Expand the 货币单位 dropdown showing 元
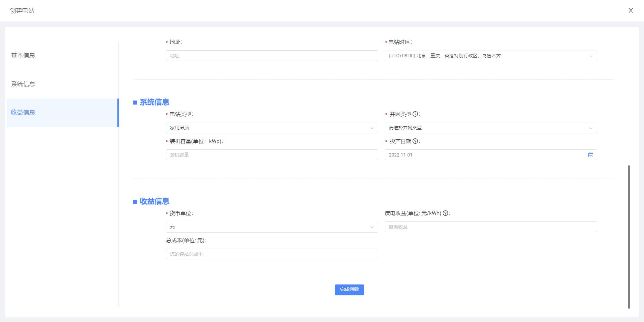The image size is (644, 322). (272, 227)
